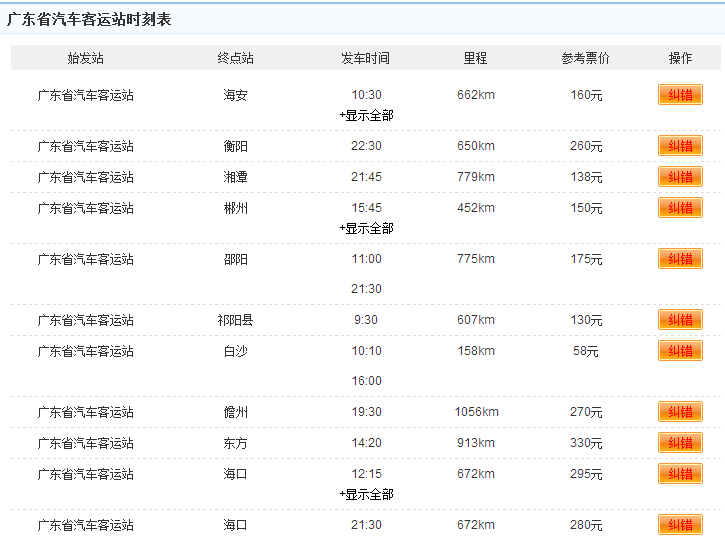Click price 330元
Image resolution: width=725 pixels, height=540 pixels.
[x=586, y=443]
